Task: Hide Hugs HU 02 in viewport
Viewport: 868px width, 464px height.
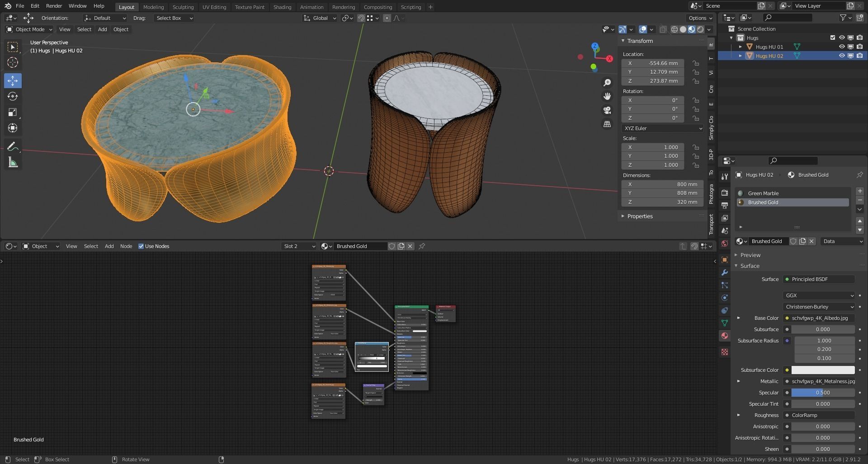Action: tap(842, 56)
